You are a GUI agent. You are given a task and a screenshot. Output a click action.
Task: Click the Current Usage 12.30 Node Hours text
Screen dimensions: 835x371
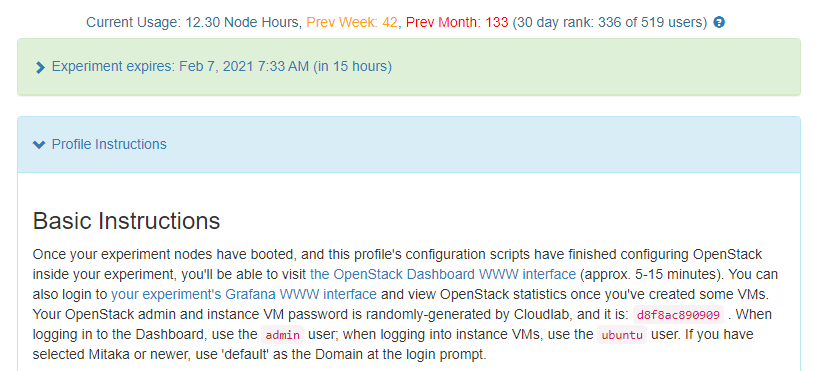[194, 22]
